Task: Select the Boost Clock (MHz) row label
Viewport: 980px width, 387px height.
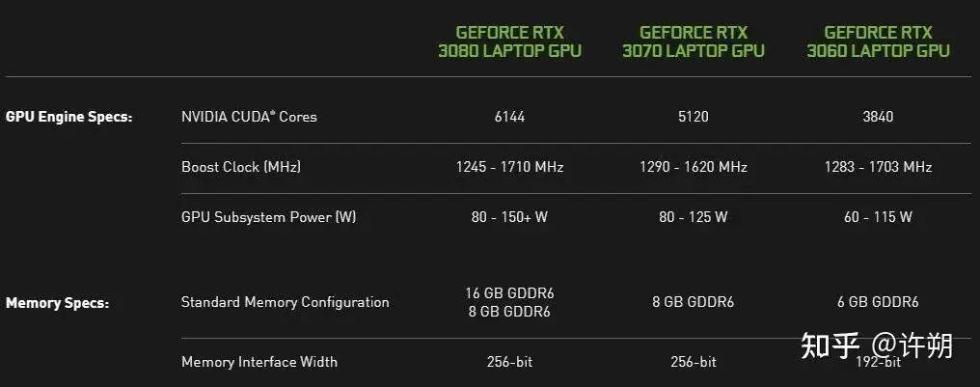Action: (x=241, y=167)
